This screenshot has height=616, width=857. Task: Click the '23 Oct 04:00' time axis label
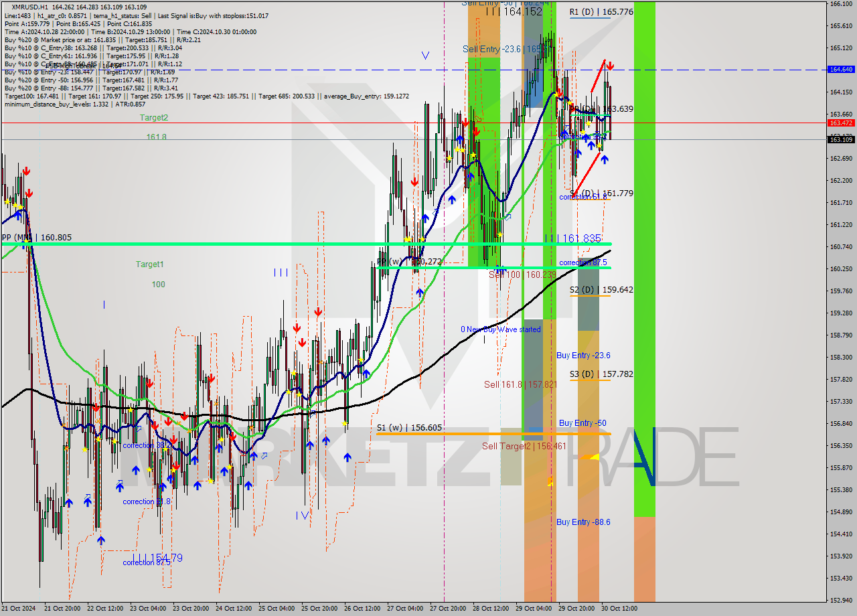coord(148,609)
